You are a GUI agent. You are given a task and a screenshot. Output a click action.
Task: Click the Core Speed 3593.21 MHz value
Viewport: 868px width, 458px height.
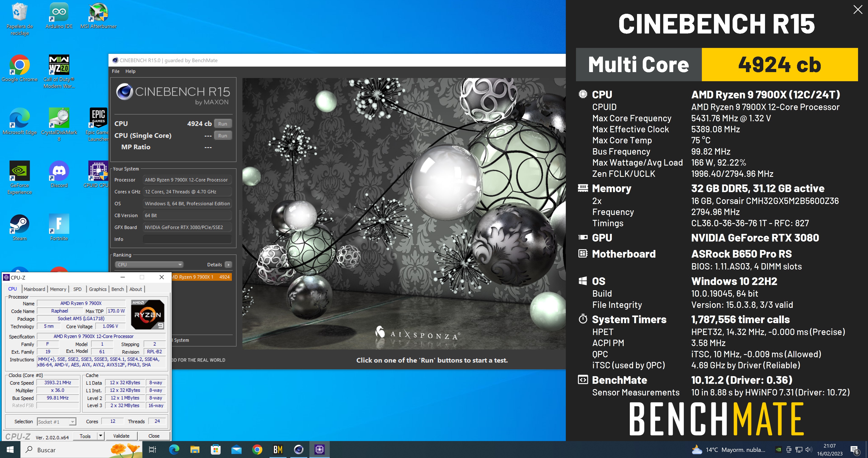pos(58,383)
